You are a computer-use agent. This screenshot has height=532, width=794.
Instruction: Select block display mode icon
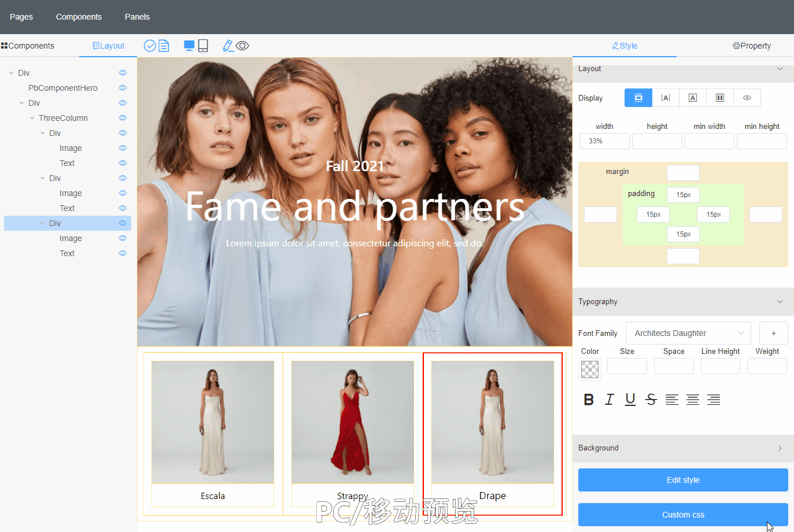coord(638,98)
